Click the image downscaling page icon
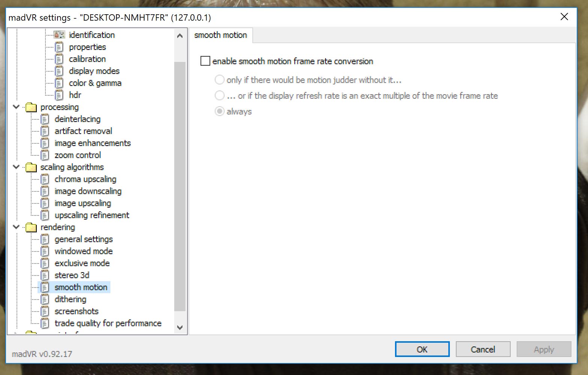Screen dimensions: 588x375 tap(45, 191)
